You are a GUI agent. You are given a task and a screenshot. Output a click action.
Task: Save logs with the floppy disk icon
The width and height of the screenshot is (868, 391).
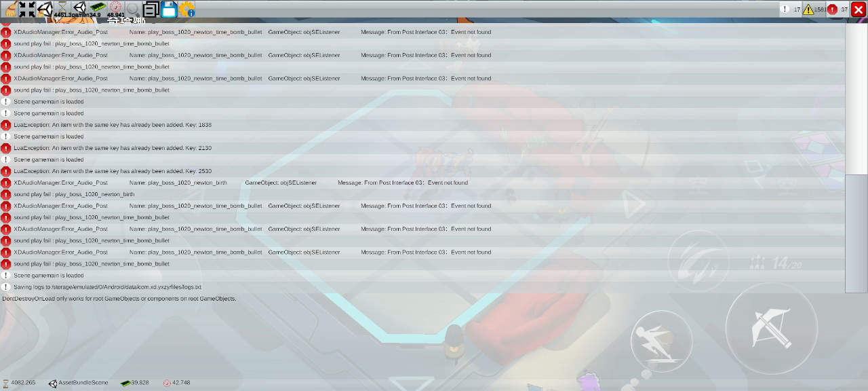tap(169, 9)
